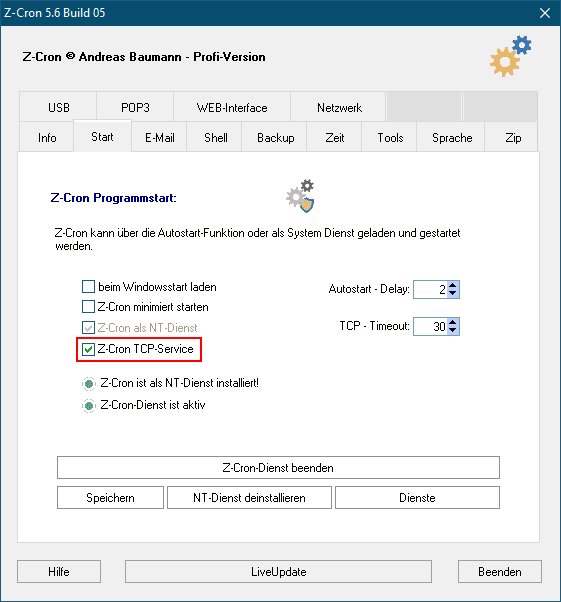Decrease TCP-Timeout with the down arrow
Image resolution: width=561 pixels, height=602 pixels.
pos(453,331)
